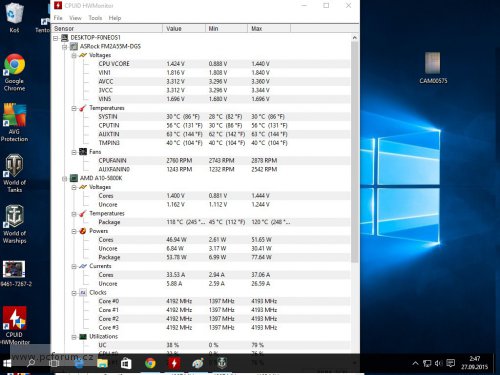Collapse the Powers group

[74, 231]
